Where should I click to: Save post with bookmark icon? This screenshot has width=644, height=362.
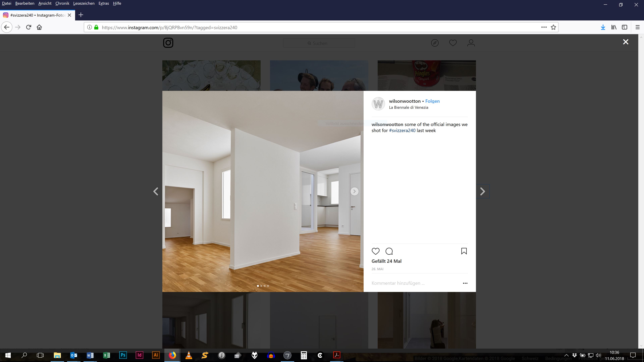click(x=464, y=251)
